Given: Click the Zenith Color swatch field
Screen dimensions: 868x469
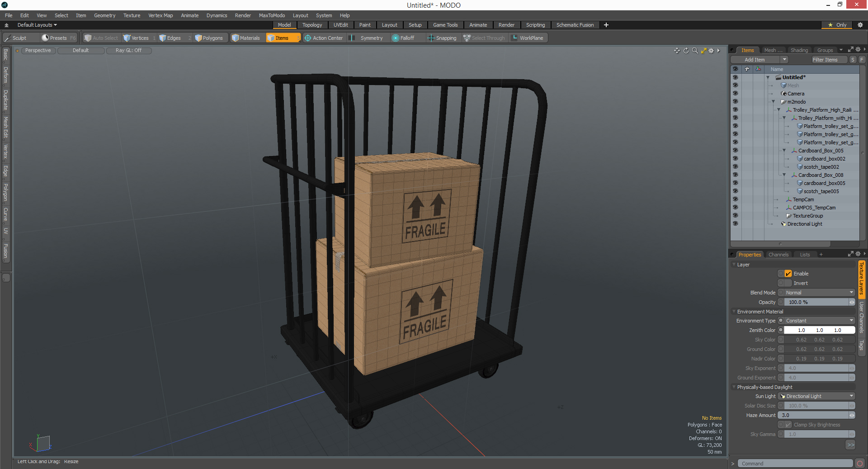Looking at the screenshot, I should [x=819, y=330].
